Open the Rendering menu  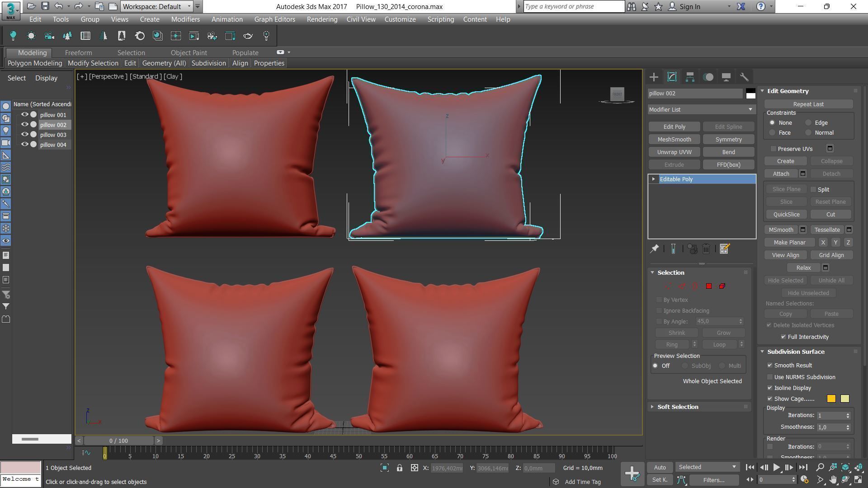[322, 19]
